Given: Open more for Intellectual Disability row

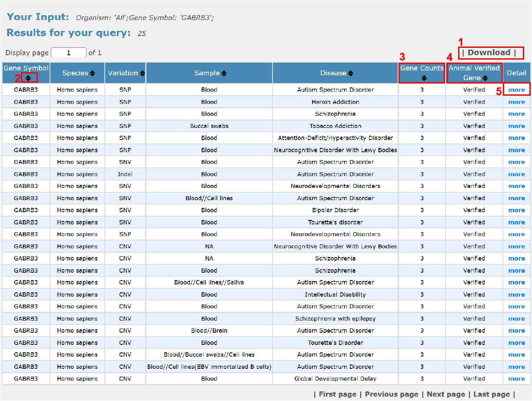Looking at the screenshot, I should pyautogui.click(x=517, y=295).
